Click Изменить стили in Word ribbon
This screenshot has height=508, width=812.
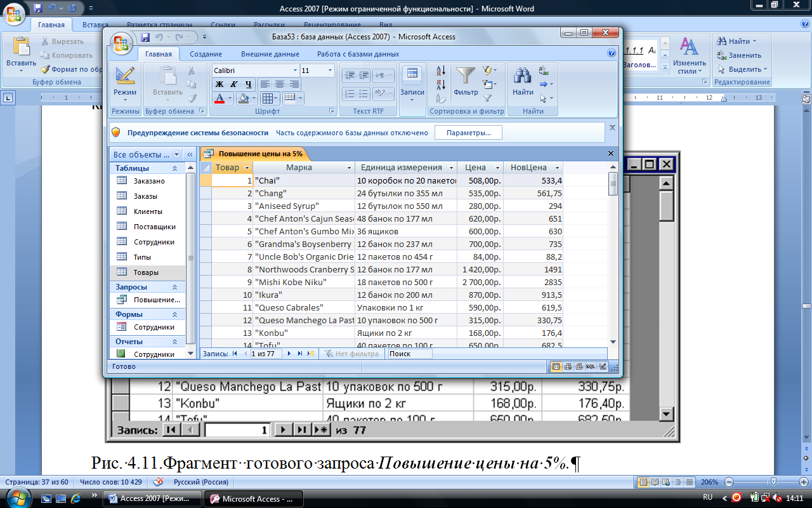click(x=690, y=55)
